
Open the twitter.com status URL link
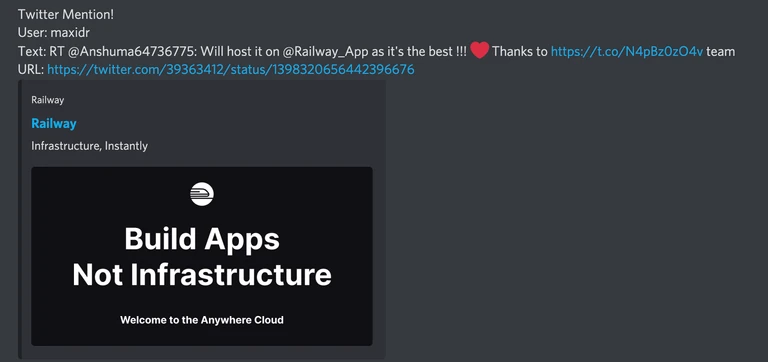tap(231, 70)
